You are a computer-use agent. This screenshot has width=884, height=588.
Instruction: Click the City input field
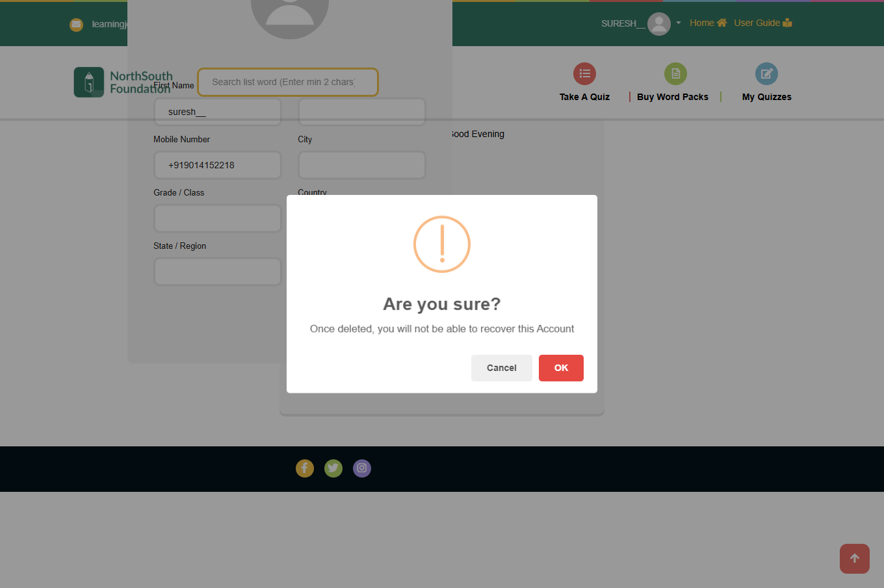pyautogui.click(x=362, y=165)
